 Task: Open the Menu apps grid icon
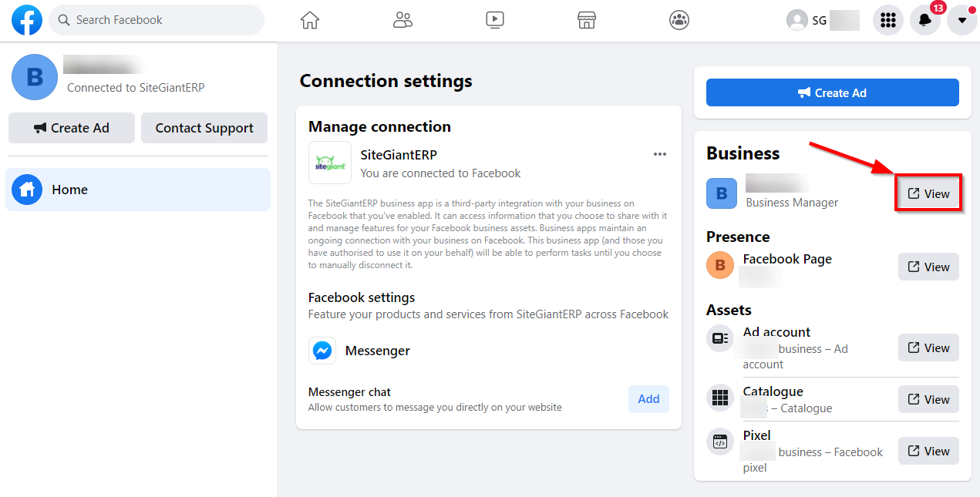point(887,20)
